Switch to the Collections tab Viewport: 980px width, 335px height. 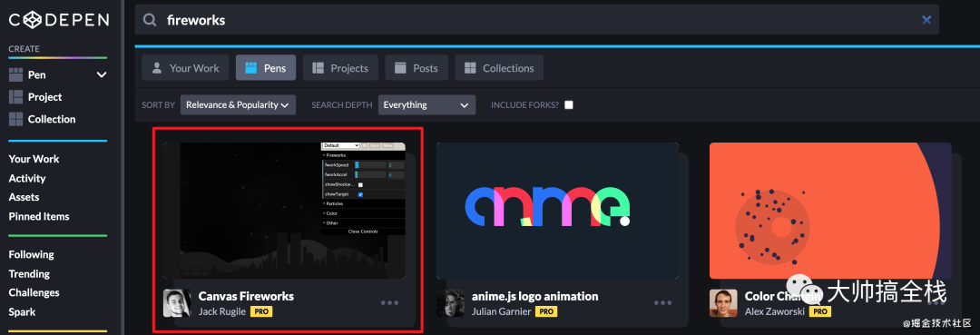[x=499, y=67]
